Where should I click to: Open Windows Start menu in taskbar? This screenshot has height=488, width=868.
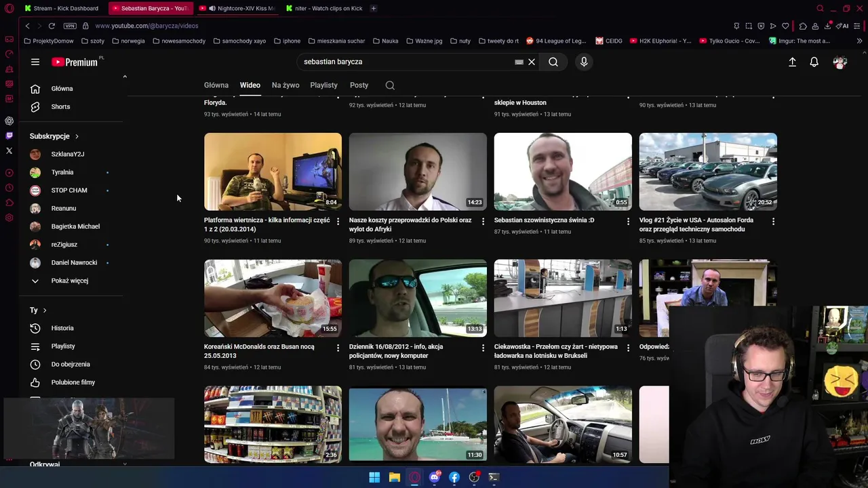pos(374,477)
